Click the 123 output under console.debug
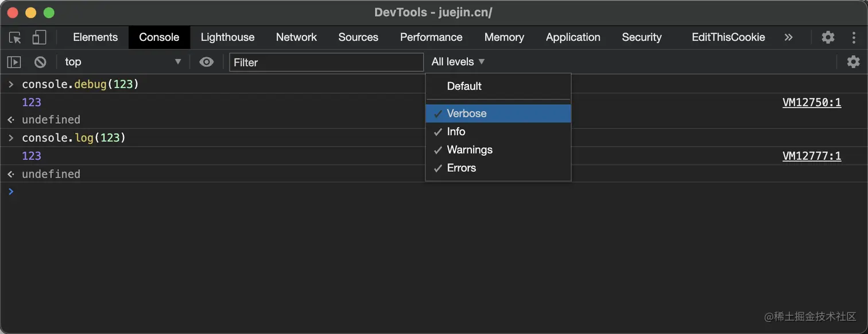This screenshot has width=868, height=334. click(32, 102)
